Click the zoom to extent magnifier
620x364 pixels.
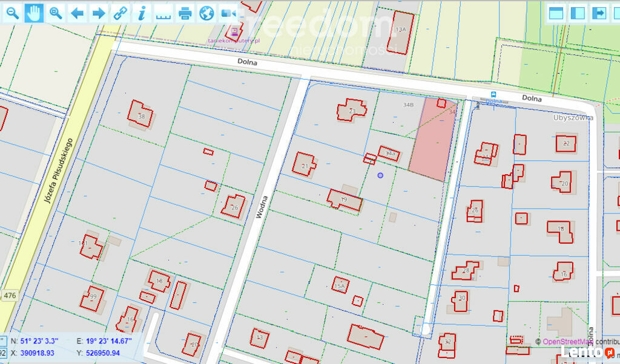pos(56,13)
